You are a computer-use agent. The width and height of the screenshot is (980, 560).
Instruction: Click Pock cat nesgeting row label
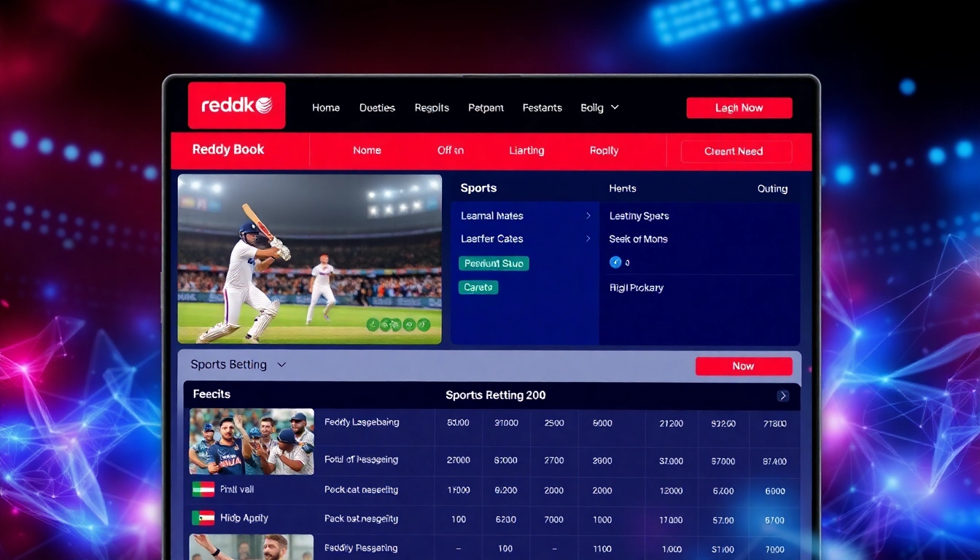[x=361, y=490]
